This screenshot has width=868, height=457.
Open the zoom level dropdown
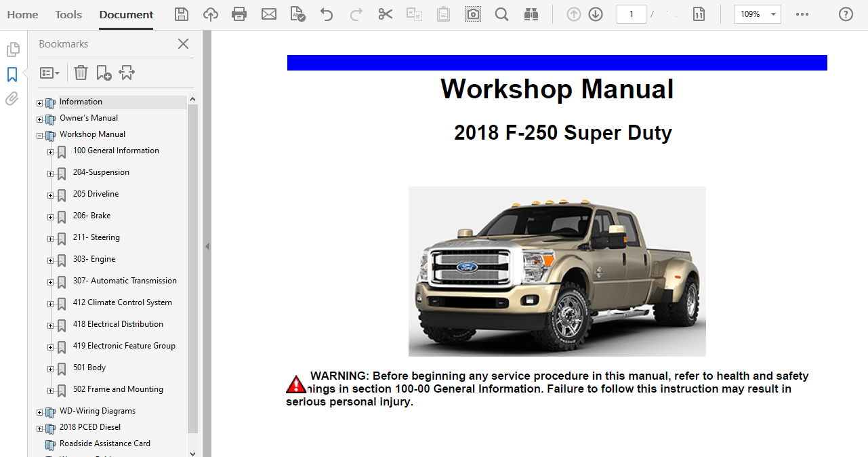click(772, 14)
